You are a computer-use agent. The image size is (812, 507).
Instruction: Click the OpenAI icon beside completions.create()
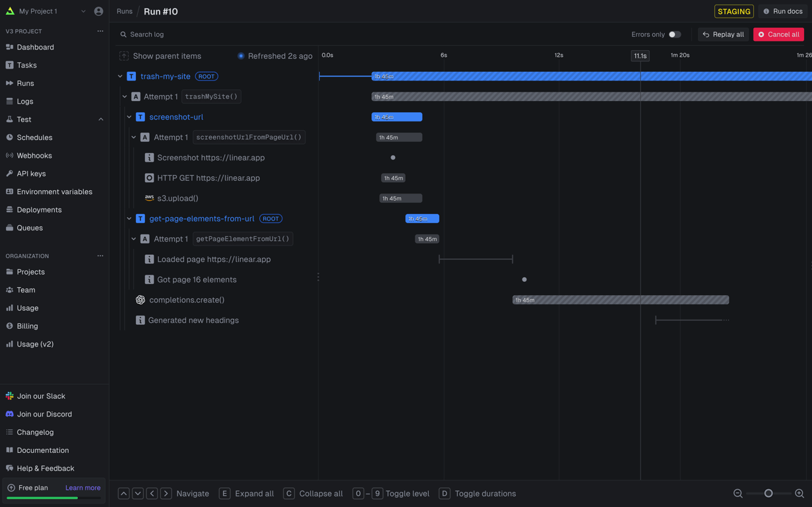(141, 300)
